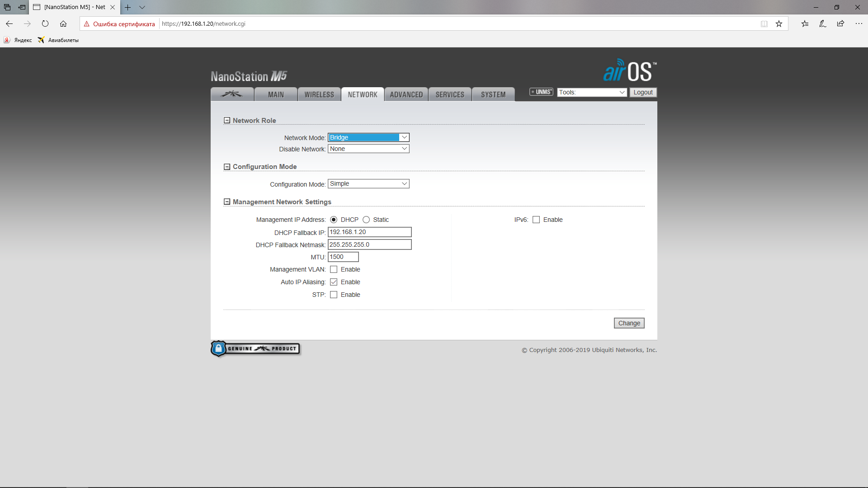Open the add notes pen icon
This screenshot has width=868, height=488.
(823, 24)
